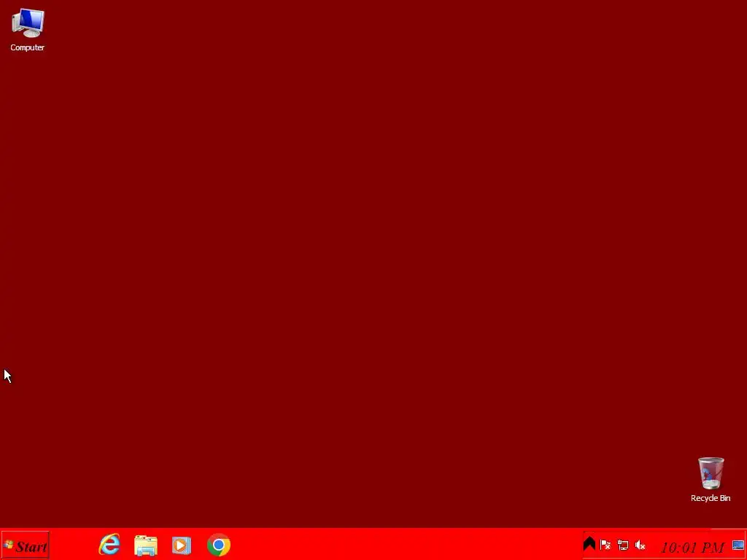Open Windows Media Player from taskbar
Viewport: 747px width, 560px height.
click(182, 545)
